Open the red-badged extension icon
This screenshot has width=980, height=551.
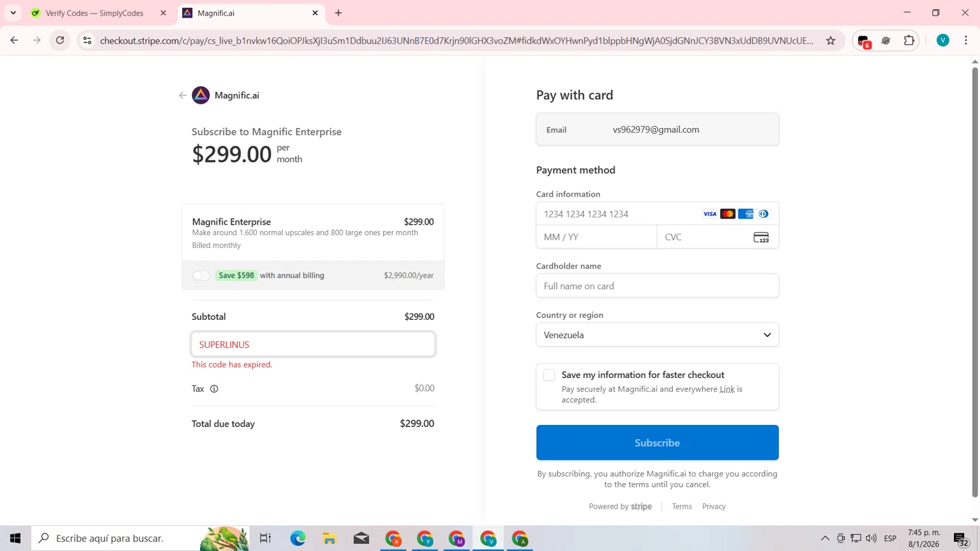coord(864,41)
